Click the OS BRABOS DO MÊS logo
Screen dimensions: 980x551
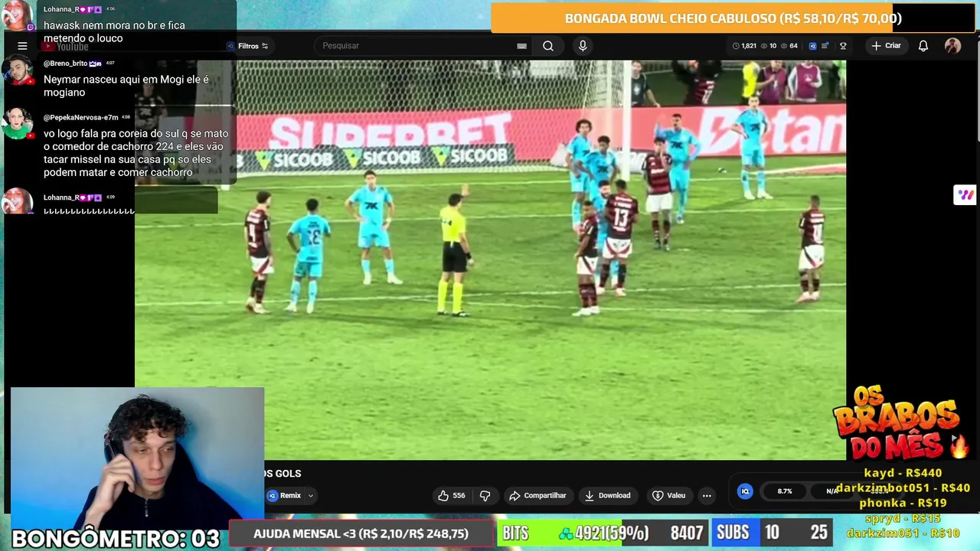900,422
